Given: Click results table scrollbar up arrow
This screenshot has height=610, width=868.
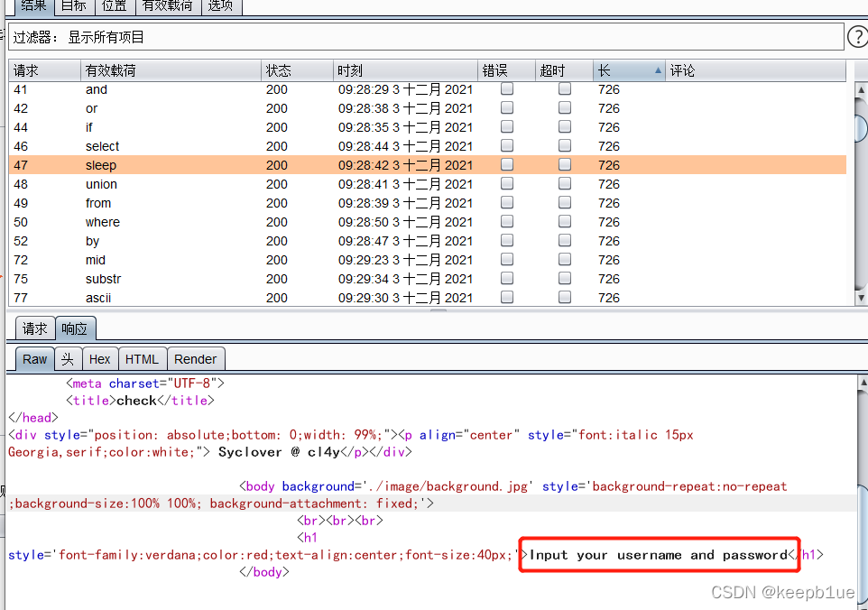Looking at the screenshot, I should click(861, 89).
